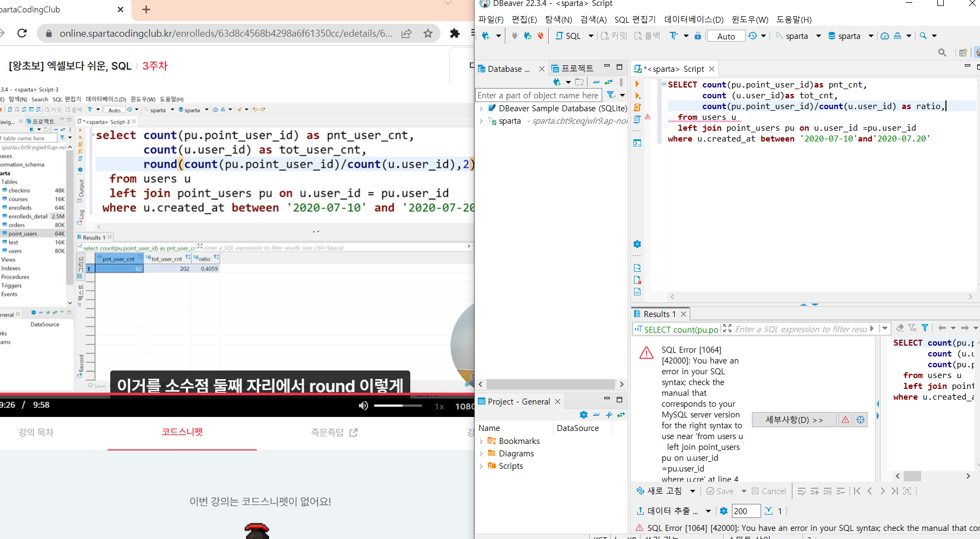Click the new database connection plug icon in DBeaver's main toolbar
Viewport: 980px width, 539px height.
(486, 36)
